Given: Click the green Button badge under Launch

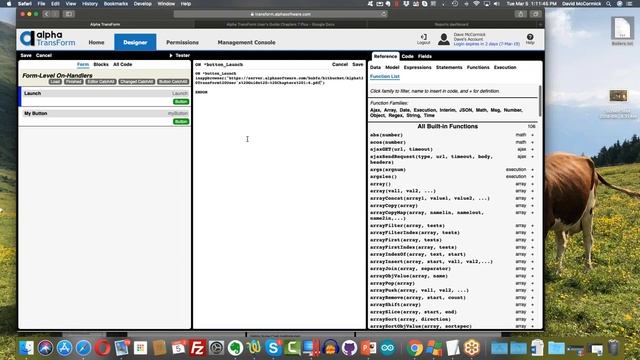Looking at the screenshot, I should 181,102.
